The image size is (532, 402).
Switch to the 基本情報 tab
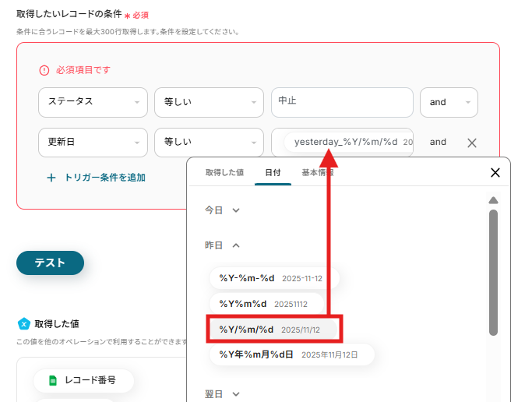point(318,173)
